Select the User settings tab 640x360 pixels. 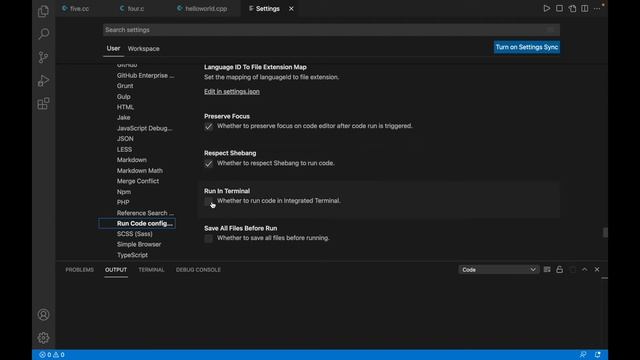113,49
